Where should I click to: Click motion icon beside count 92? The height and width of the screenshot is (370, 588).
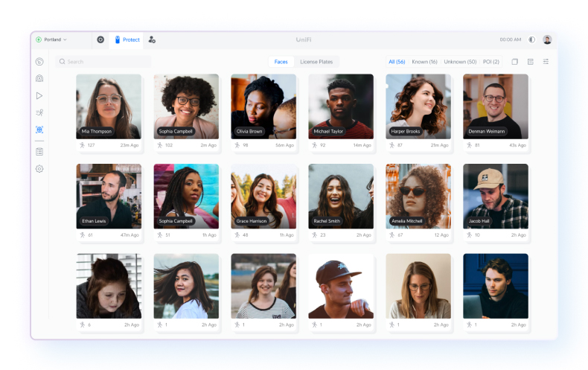tap(314, 145)
